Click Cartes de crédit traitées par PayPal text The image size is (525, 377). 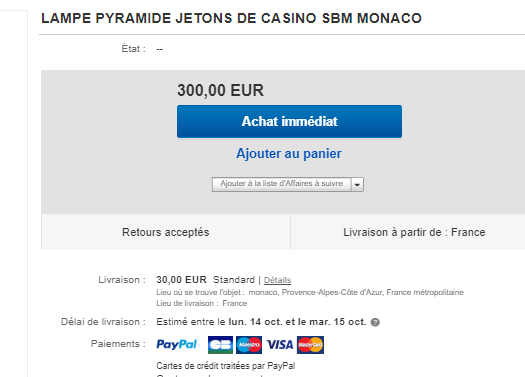click(226, 366)
